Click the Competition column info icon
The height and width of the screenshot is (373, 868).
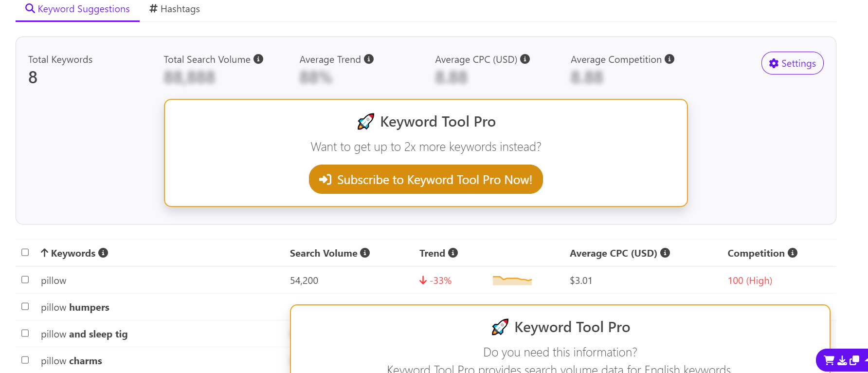coord(793,253)
